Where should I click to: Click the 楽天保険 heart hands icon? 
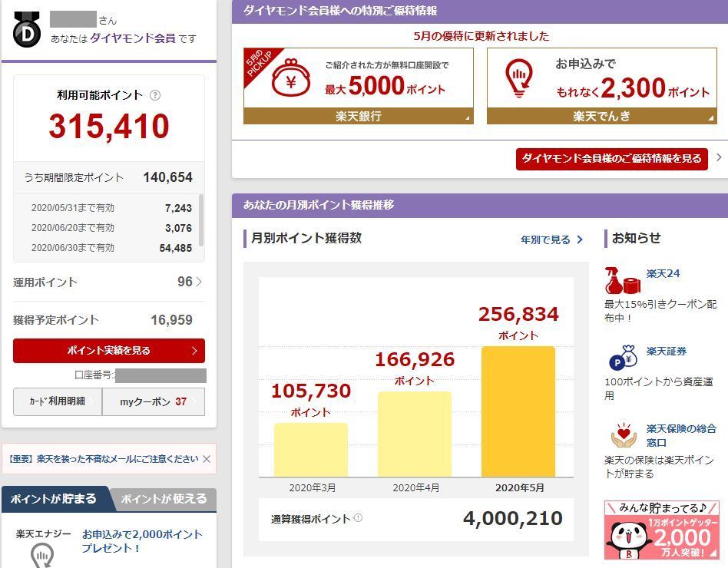pyautogui.click(x=624, y=434)
